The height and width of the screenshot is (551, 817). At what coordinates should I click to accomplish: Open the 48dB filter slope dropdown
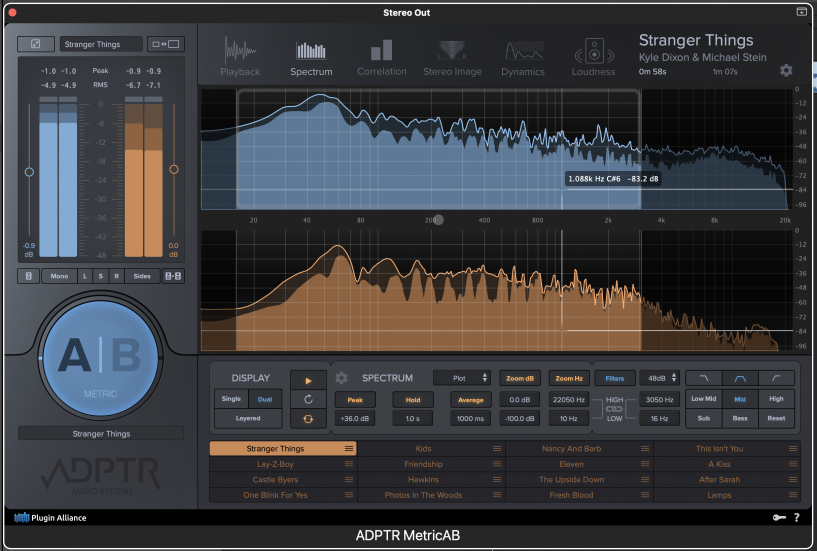659,378
